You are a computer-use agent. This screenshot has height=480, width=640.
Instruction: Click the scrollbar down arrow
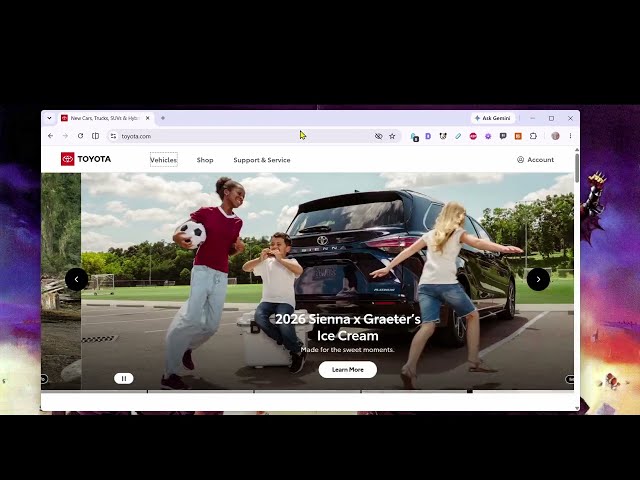[x=577, y=408]
